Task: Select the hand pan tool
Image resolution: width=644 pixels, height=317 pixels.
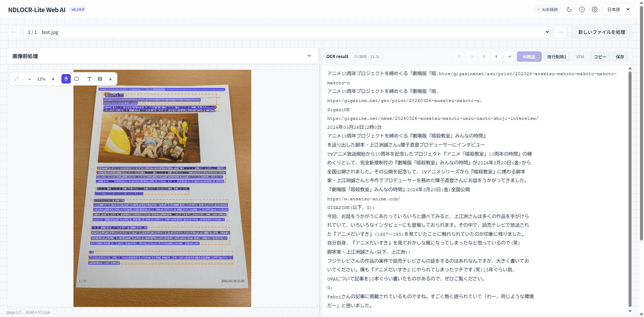Action: (66, 79)
